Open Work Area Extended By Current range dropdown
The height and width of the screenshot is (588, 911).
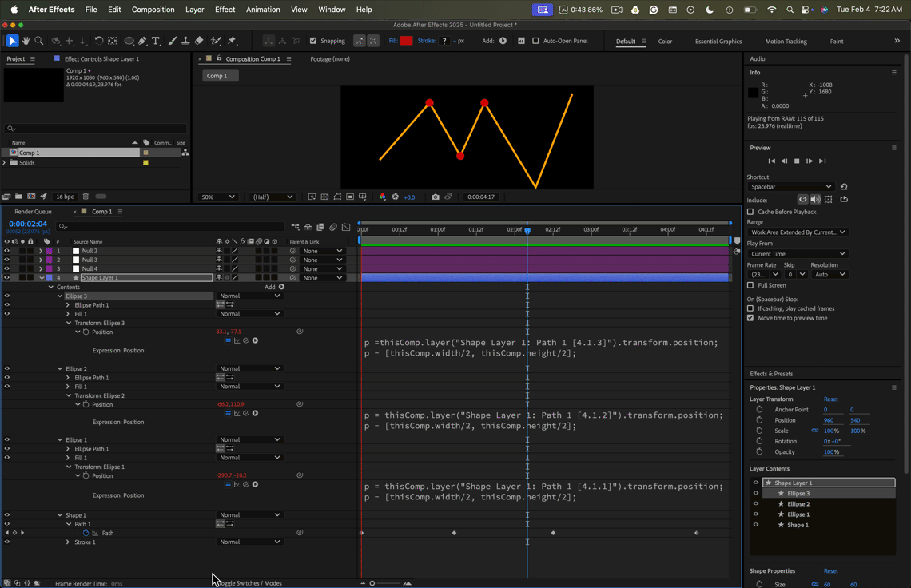point(798,232)
